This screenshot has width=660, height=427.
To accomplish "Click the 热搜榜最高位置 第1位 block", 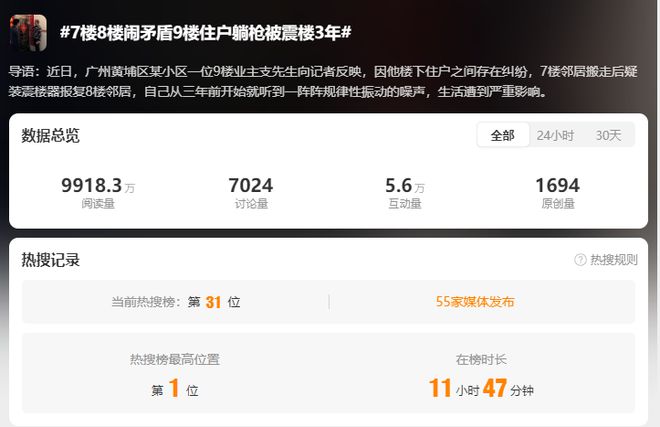I will coord(175,376).
